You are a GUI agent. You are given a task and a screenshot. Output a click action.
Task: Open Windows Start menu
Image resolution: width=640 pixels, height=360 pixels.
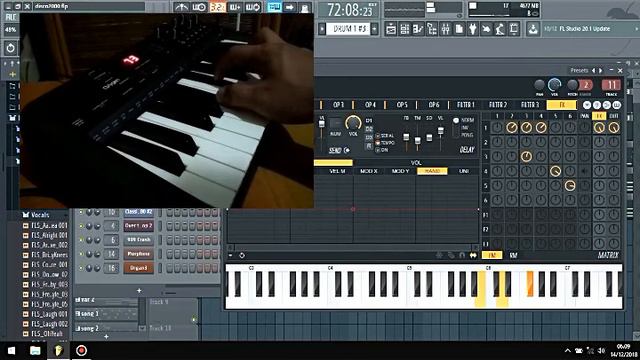[11, 351]
